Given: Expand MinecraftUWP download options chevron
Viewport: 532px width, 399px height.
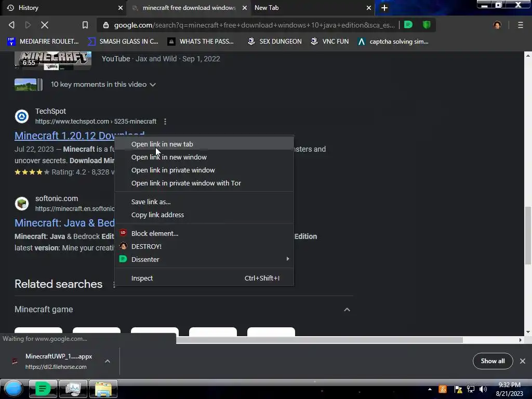Looking at the screenshot, I should coord(107,361).
